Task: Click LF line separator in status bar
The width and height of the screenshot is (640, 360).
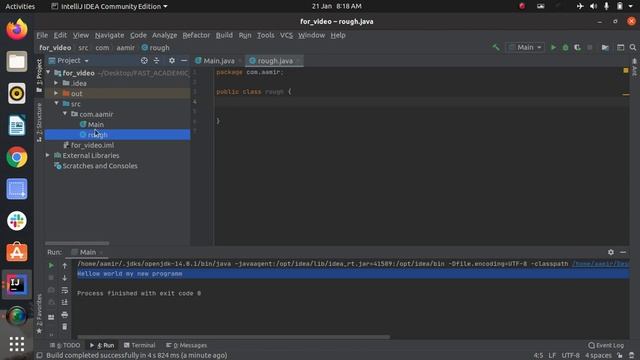Action: pyautogui.click(x=552, y=356)
